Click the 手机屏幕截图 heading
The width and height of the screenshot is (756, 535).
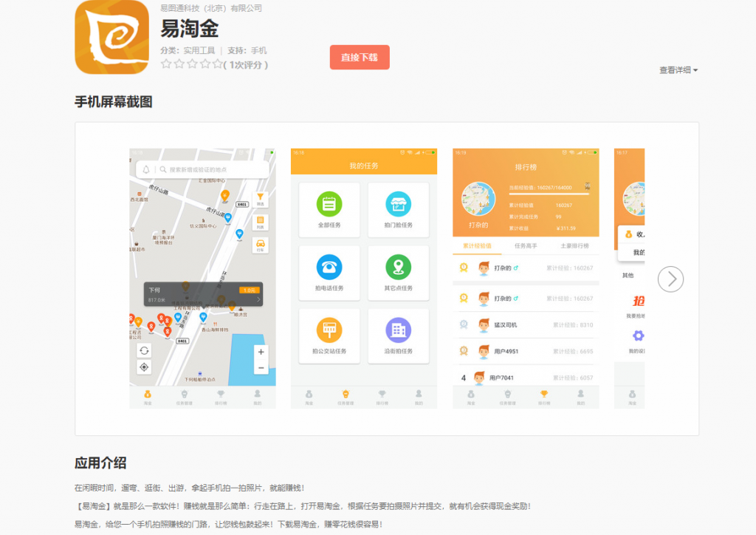coord(113,102)
